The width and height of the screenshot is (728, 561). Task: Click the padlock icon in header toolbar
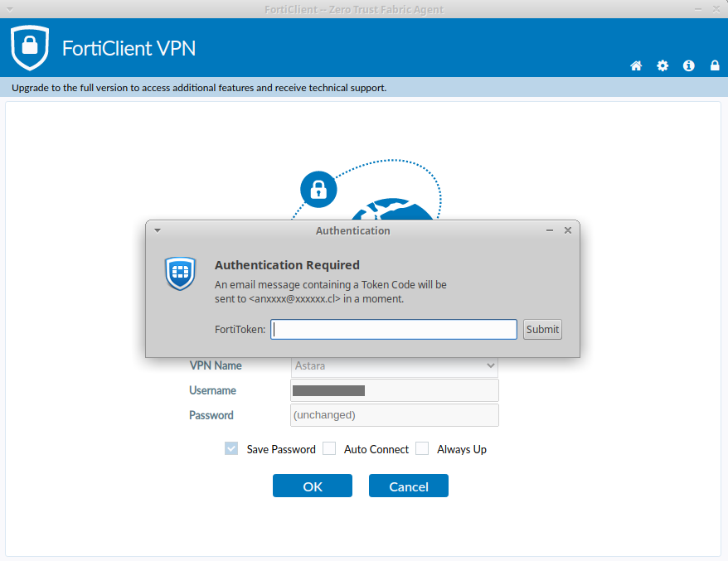[x=715, y=65]
